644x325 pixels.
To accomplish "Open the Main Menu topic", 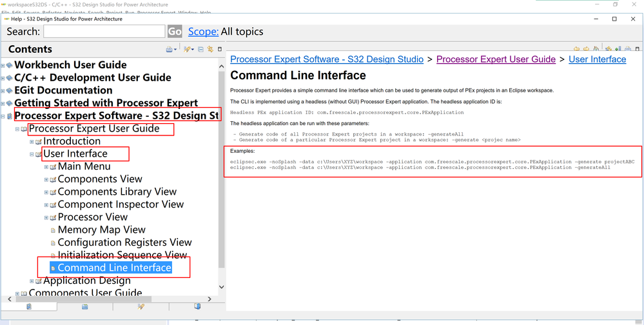I will (84, 167).
